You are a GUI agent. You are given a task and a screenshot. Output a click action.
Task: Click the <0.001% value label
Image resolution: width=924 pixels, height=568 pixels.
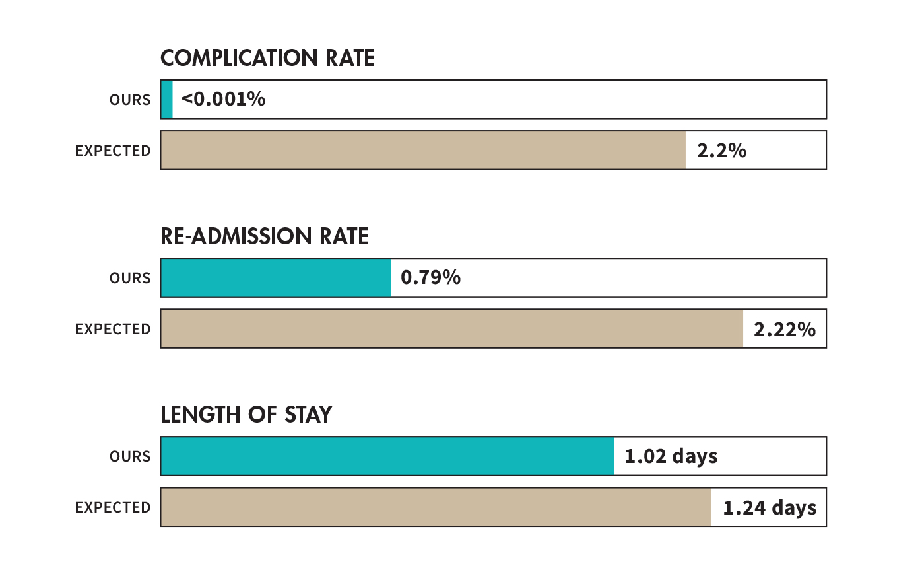[223, 100]
